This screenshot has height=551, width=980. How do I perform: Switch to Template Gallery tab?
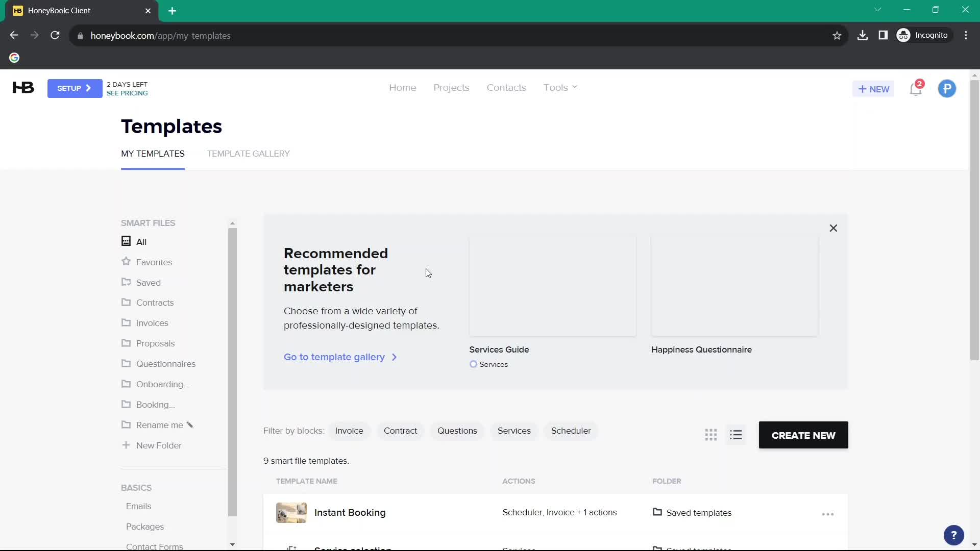[x=248, y=154]
